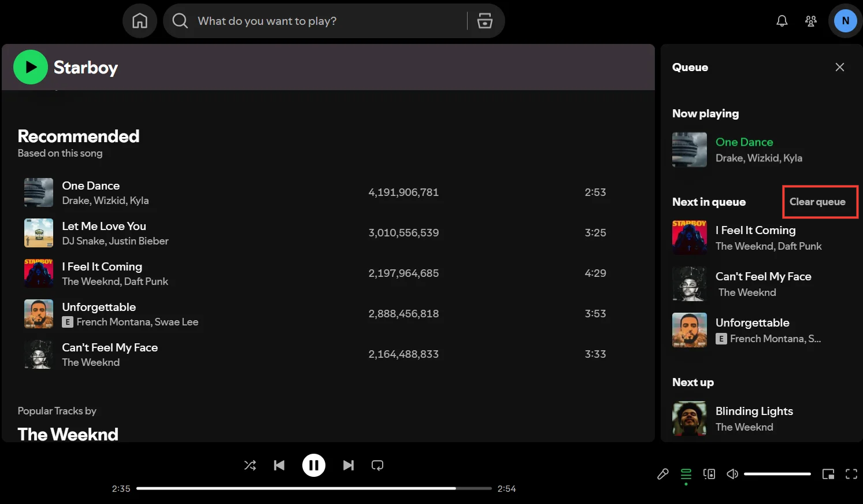Open the Browse icon in search bar
This screenshot has height=504, width=863.
[x=484, y=21]
